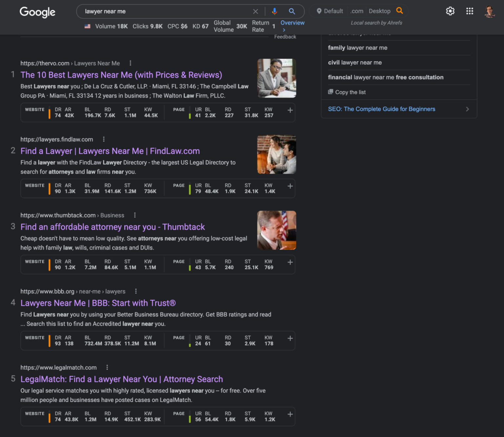Click the search magnifier icon in the search bar
The image size is (504, 437).
pos(292,11)
